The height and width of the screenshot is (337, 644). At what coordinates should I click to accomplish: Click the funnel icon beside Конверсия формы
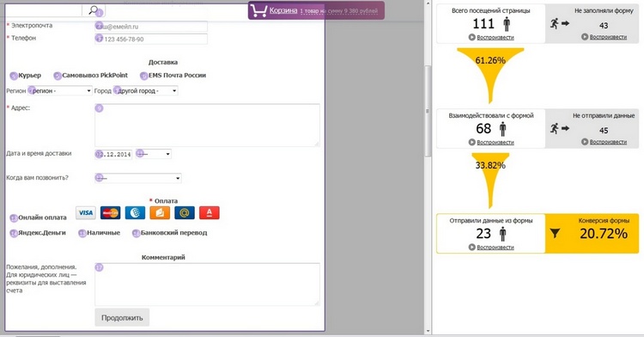(555, 234)
